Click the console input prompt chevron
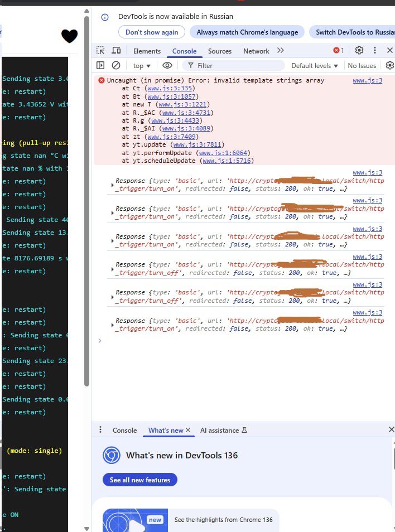 (x=100, y=341)
